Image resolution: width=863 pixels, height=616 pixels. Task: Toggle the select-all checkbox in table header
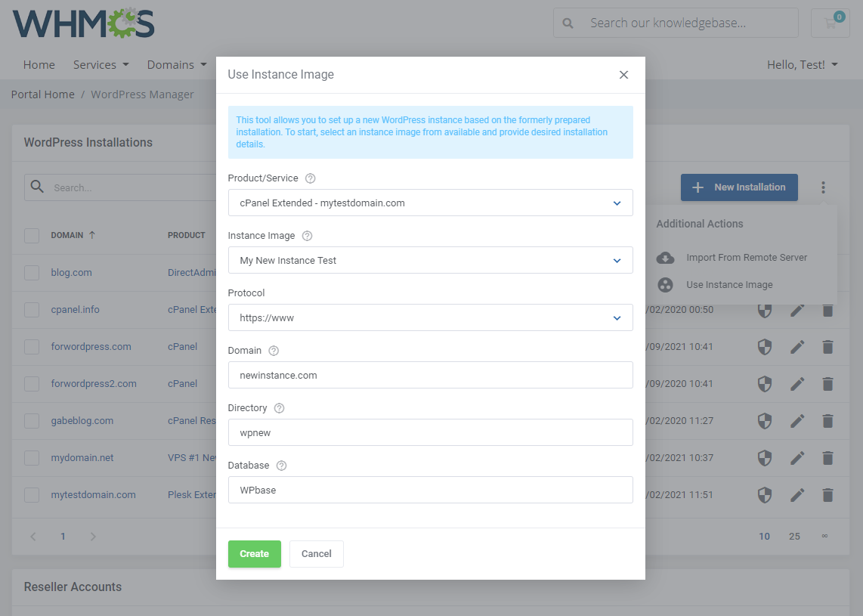pos(32,236)
